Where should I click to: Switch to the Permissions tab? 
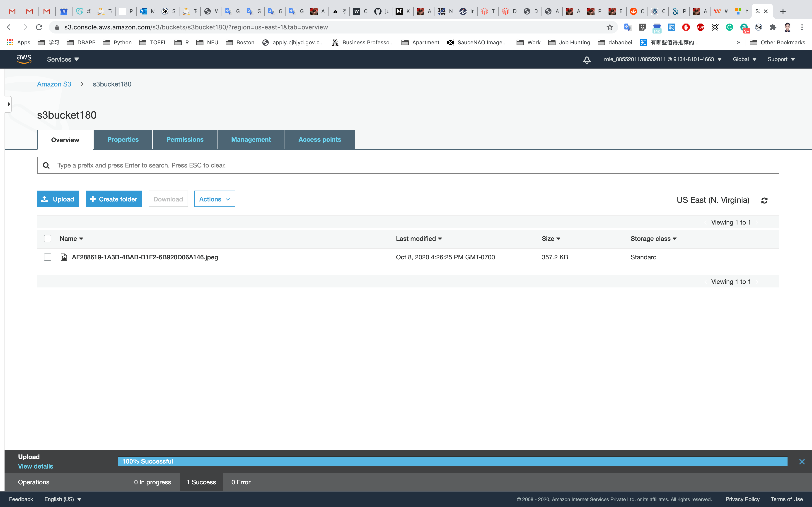[x=185, y=139]
